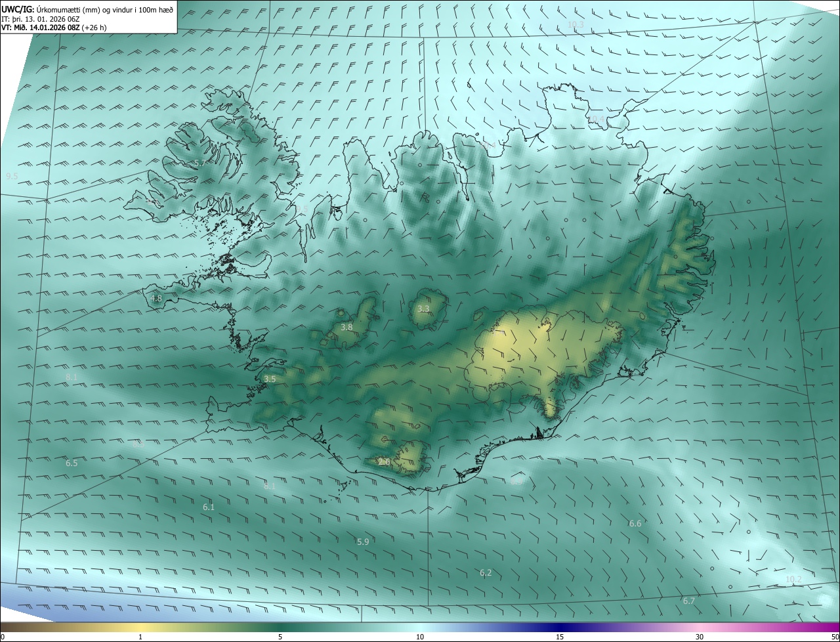
Task: Pick the dark navy colour above tick 15
Action: [560, 627]
